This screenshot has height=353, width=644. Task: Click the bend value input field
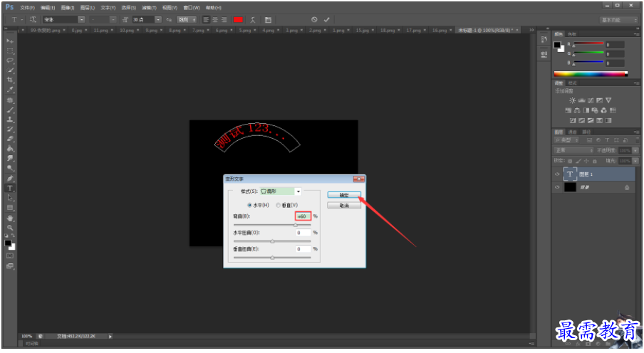coord(303,216)
